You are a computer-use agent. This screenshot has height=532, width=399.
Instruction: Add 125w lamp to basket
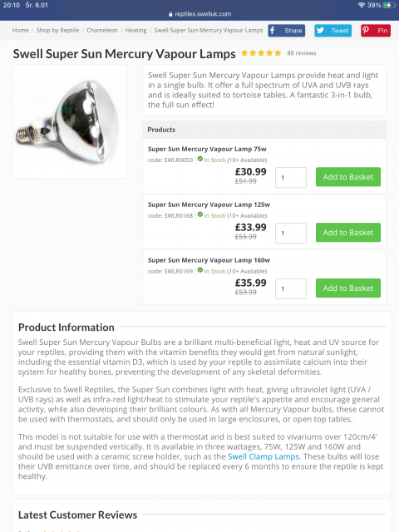click(348, 233)
